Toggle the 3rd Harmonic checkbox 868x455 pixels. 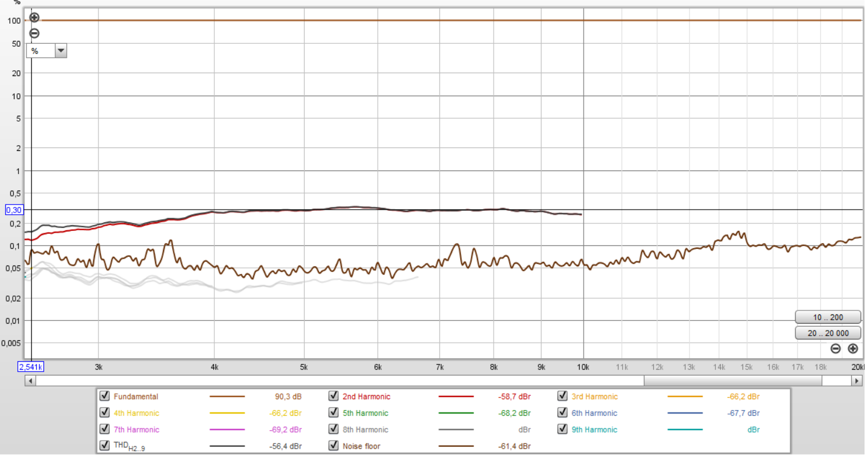(562, 396)
